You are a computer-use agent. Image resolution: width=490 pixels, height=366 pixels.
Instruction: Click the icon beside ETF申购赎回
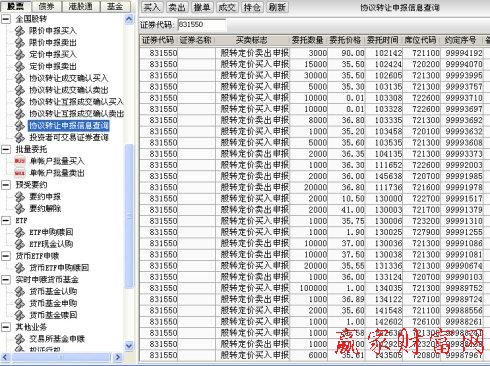[x=20, y=232]
